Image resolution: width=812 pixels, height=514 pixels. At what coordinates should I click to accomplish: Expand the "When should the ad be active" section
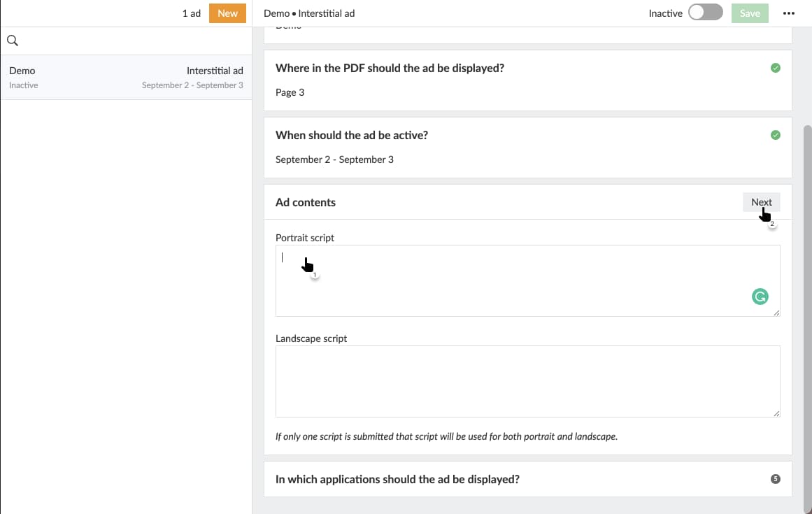click(351, 135)
